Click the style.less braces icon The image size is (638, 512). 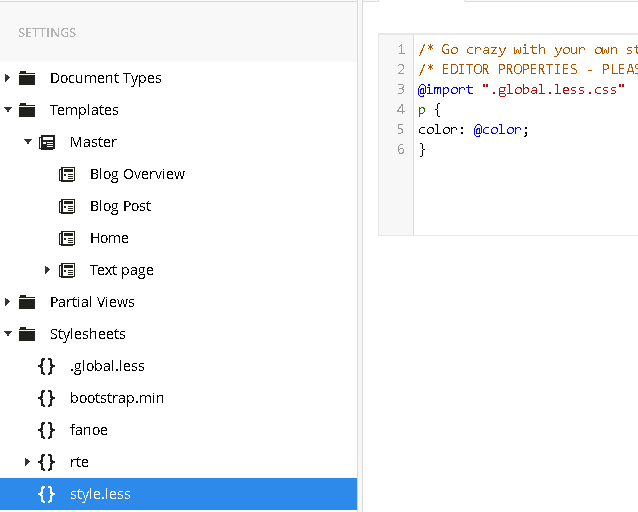(x=46, y=494)
